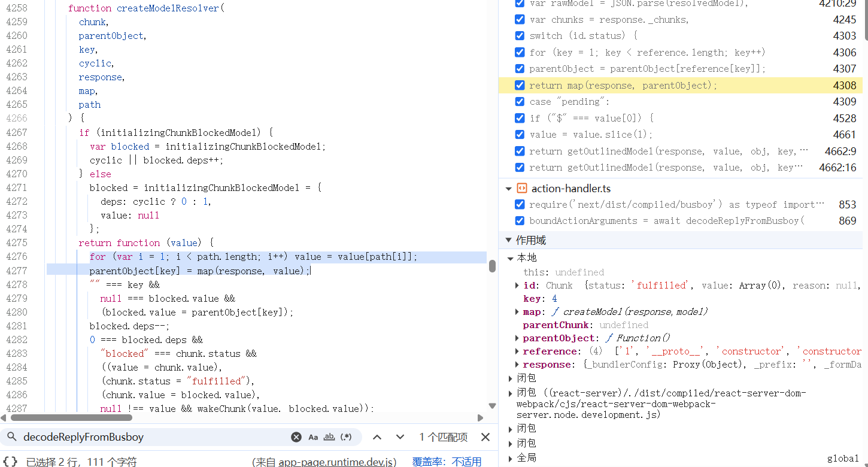Click line number 4277 in the gutter
This screenshot has width=868, height=467.
[x=17, y=271]
